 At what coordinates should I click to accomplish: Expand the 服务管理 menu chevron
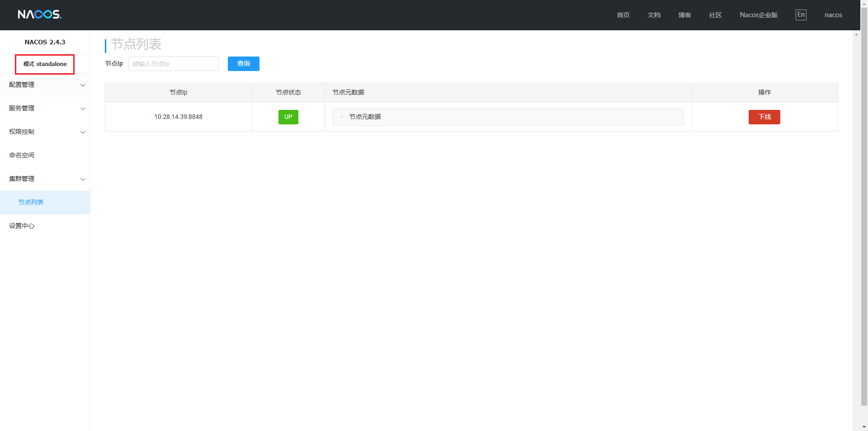coord(83,109)
